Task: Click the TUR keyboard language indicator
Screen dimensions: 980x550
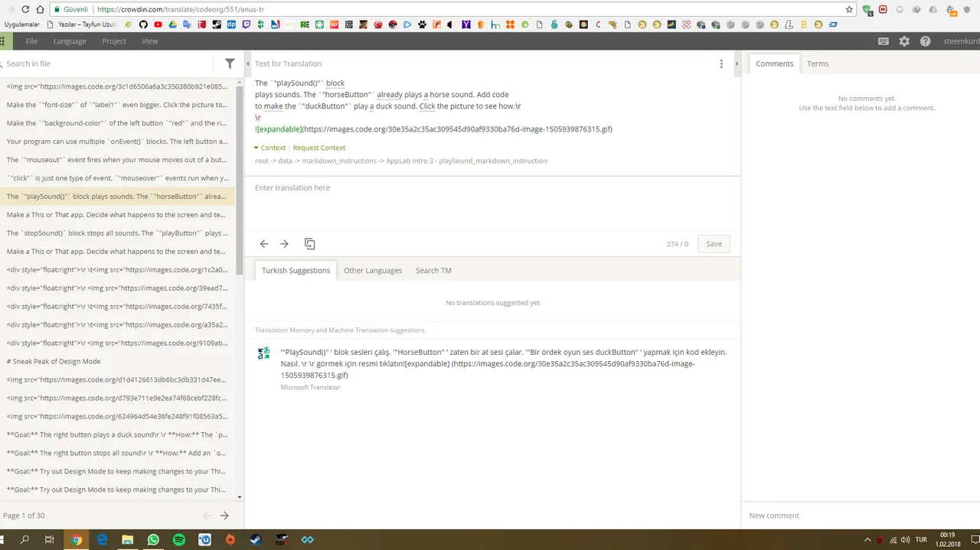Action: point(921,539)
